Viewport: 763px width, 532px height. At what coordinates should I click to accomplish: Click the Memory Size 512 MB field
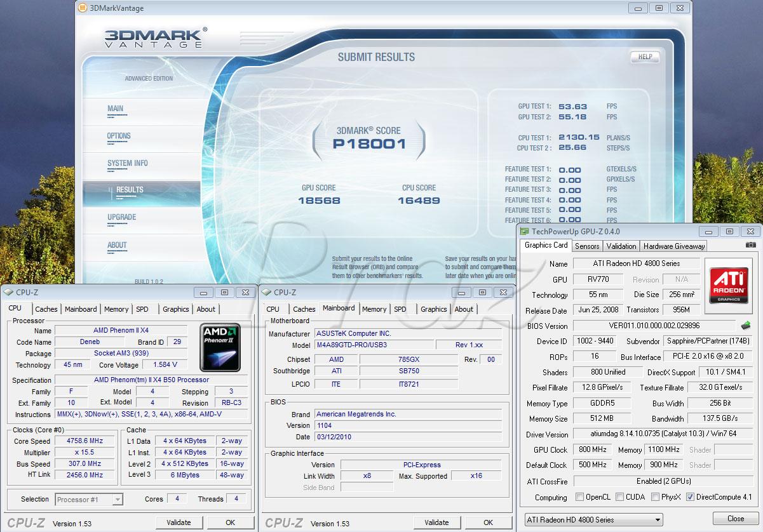[602, 419]
